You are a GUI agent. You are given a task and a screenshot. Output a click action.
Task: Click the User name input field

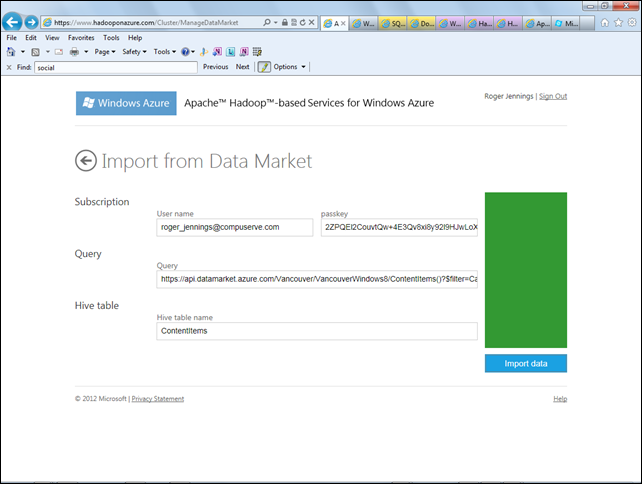coord(235,227)
